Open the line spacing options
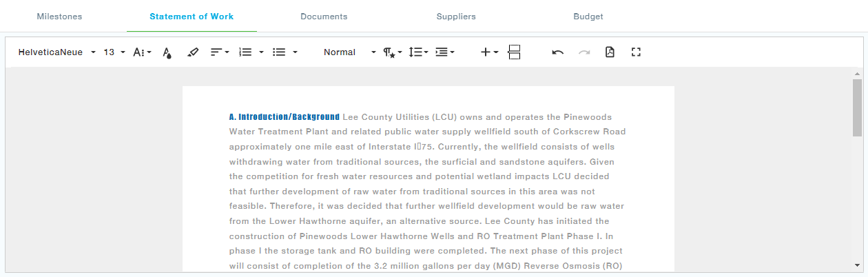Screen dimensions: 868x277 pyautogui.click(x=418, y=52)
